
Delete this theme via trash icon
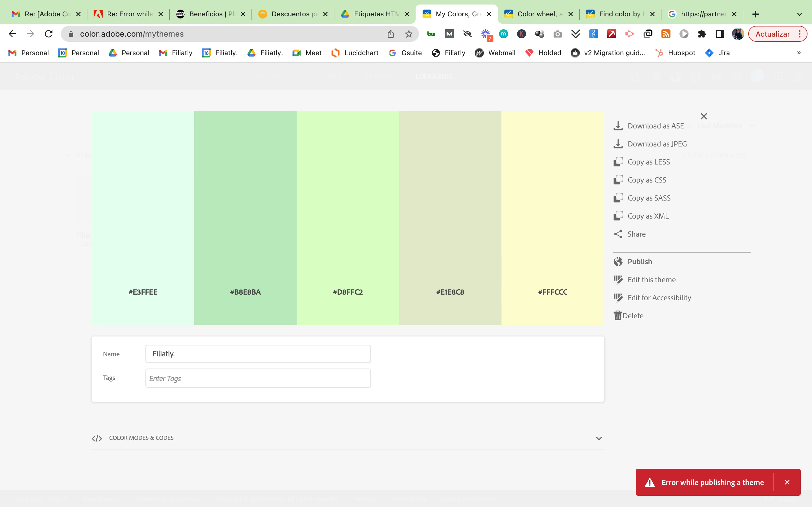617,315
